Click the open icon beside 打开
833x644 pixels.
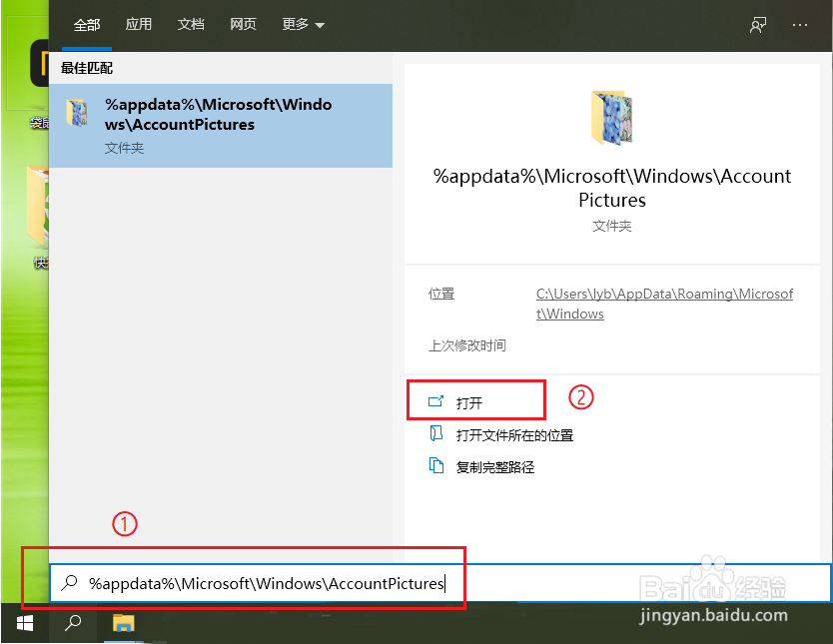pos(436,401)
